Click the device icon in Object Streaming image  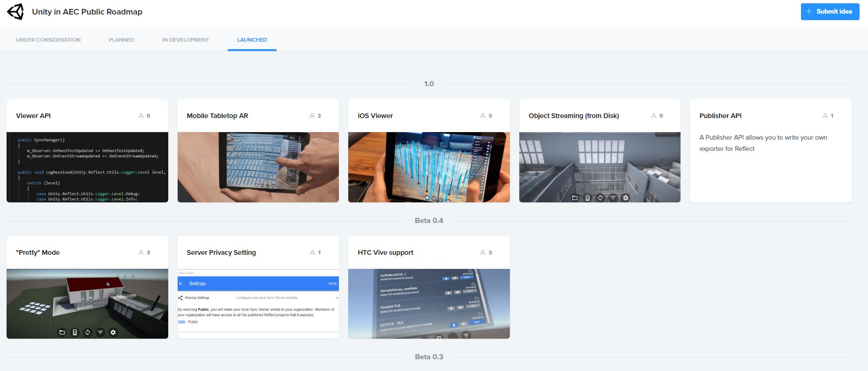[x=587, y=198]
